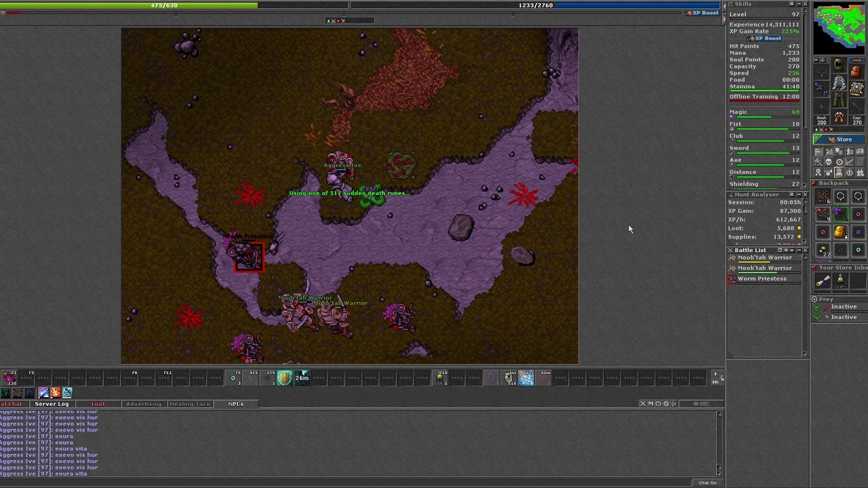868x488 pixels.
Task: Switch to the NPCs chat tab
Action: point(235,404)
